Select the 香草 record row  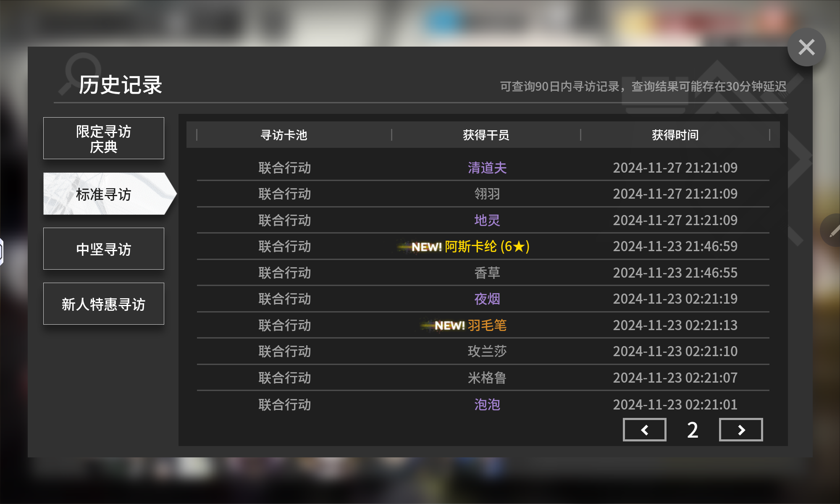(x=487, y=273)
